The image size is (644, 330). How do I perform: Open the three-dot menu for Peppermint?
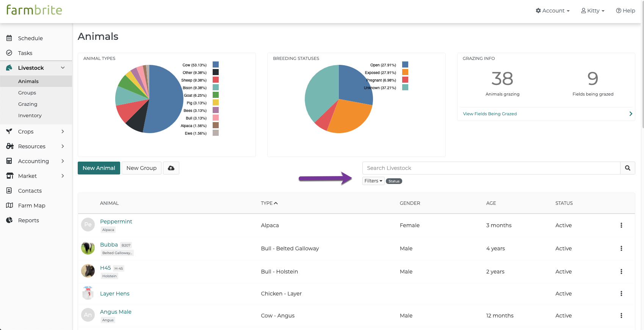click(x=621, y=225)
